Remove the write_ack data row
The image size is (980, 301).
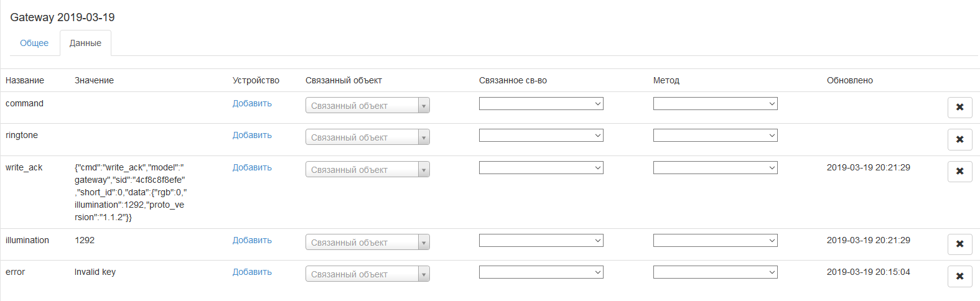click(x=959, y=171)
